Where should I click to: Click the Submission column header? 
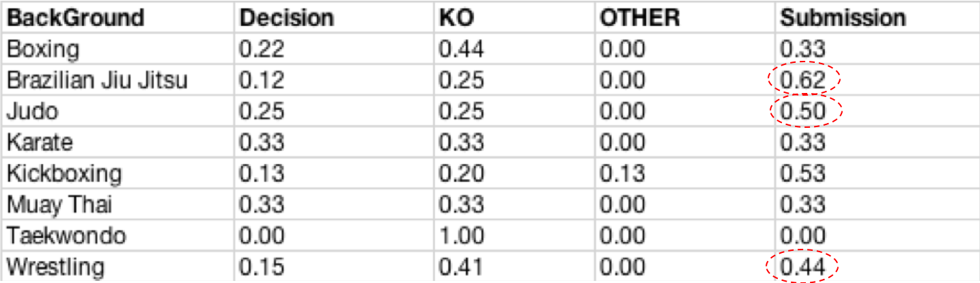point(843,17)
